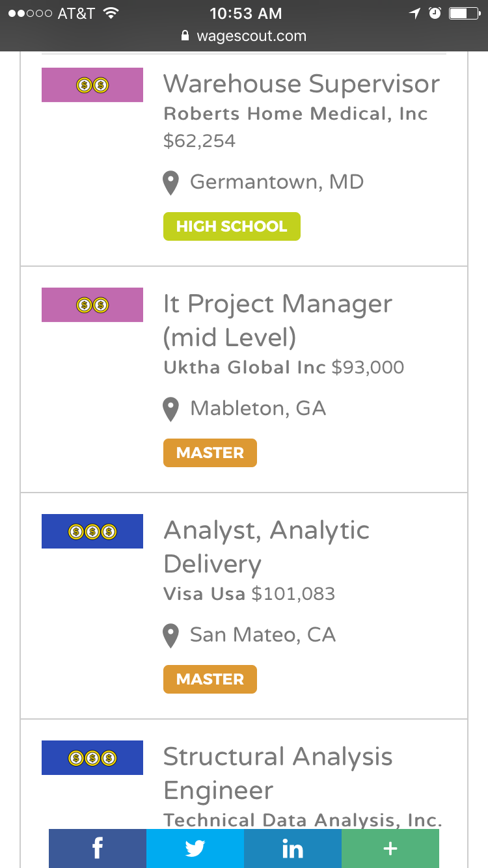488x868 pixels.
Task: Select the MASTER tag under San Mateo, CA
Action: (x=210, y=679)
